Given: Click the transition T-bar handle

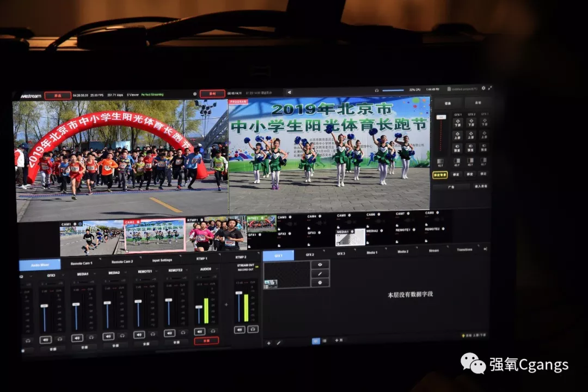Looking at the screenshot, I should [442, 117].
